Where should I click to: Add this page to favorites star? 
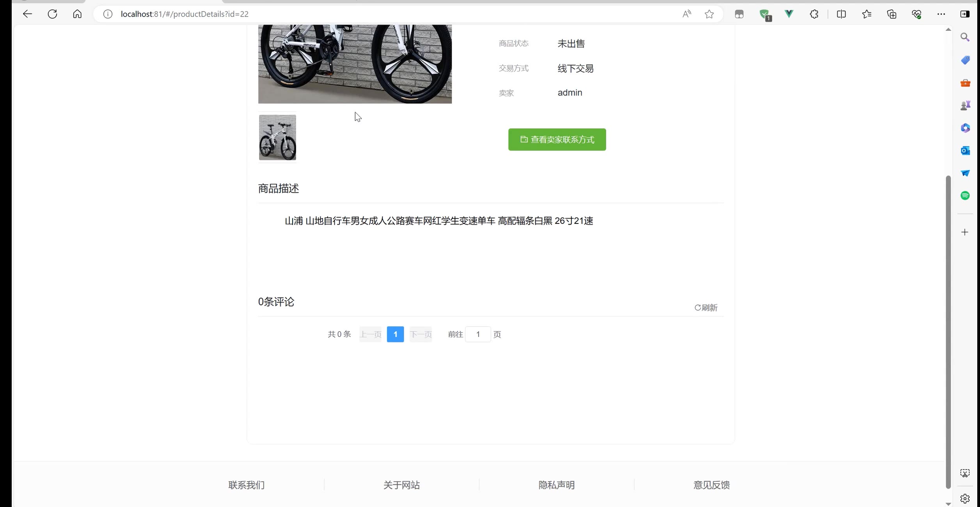[709, 14]
